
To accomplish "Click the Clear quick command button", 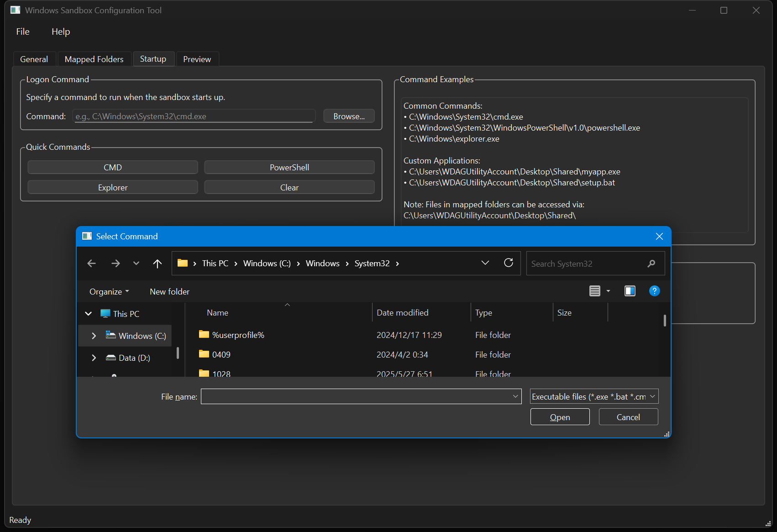I will pyautogui.click(x=289, y=187).
